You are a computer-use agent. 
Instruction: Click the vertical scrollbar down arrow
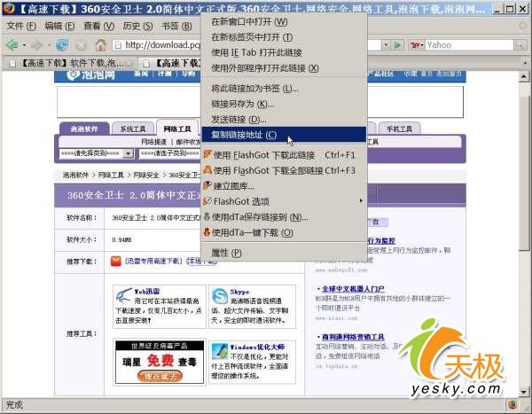coord(523,392)
